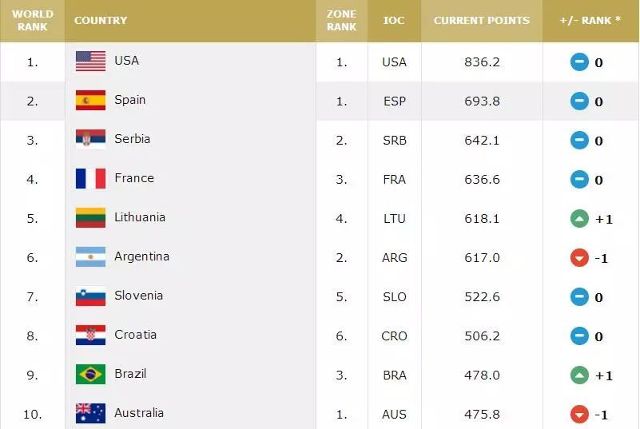
Task: Click the blue no-change icon in USA row
Action: [579, 62]
